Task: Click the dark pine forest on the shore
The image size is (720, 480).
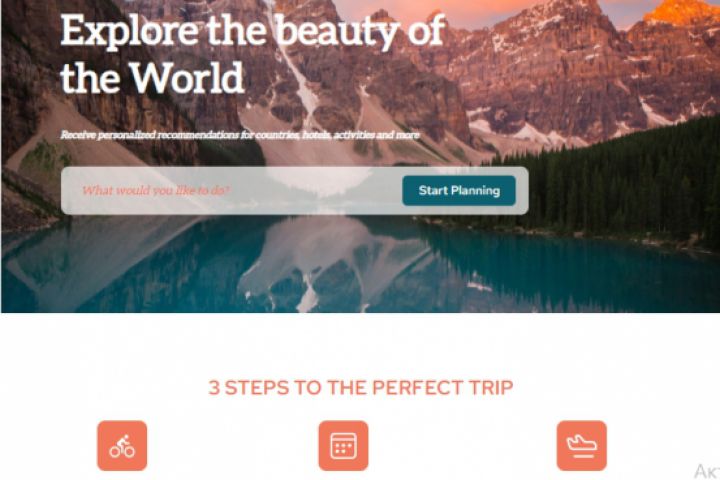Action: tap(611, 184)
